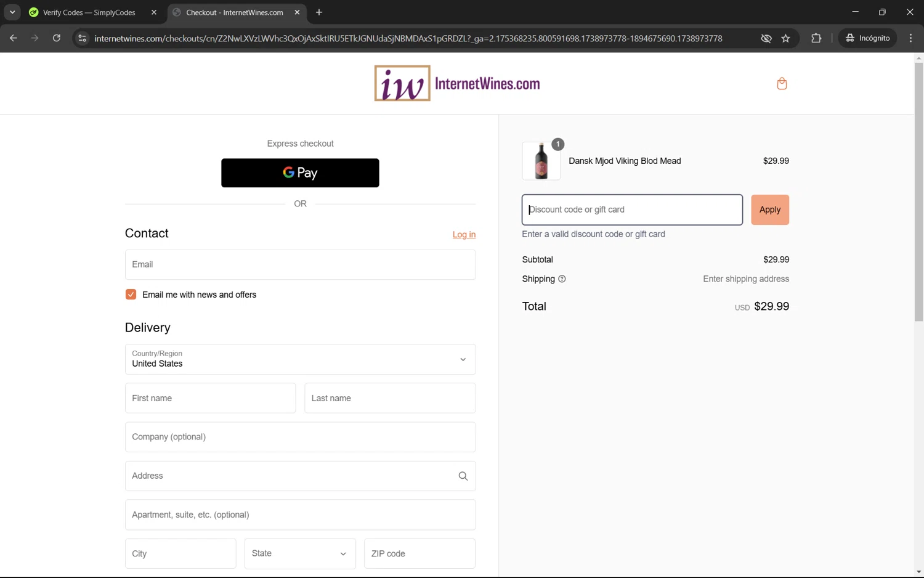Click the Discount code or gift card field

coord(632,210)
